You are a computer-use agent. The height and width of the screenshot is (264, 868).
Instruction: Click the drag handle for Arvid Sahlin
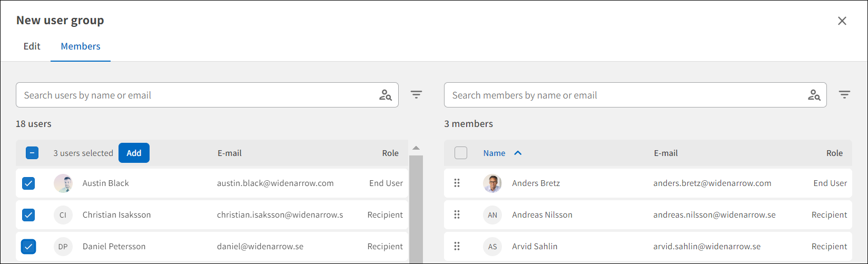pos(457,247)
